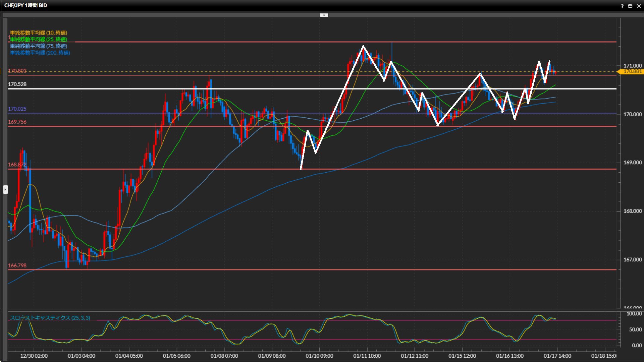Maximize the CHF/JPY chart window
The height and width of the screenshot is (362, 644).
[630, 6]
